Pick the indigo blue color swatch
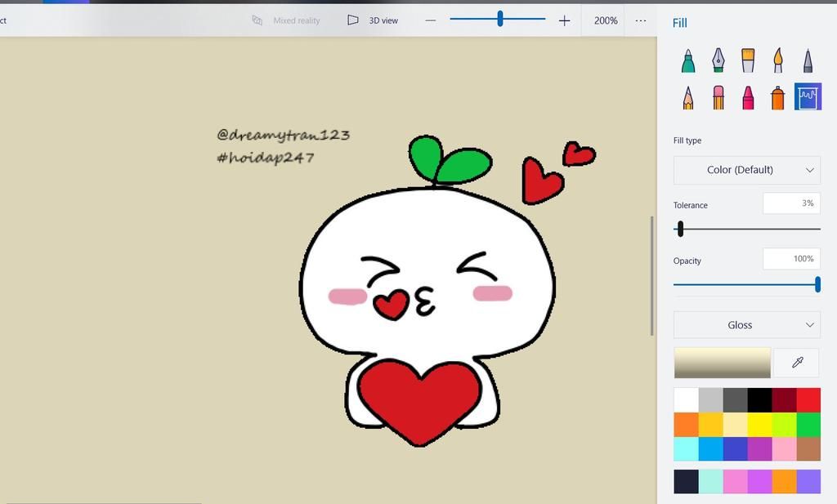The height and width of the screenshot is (504, 837). (735, 449)
